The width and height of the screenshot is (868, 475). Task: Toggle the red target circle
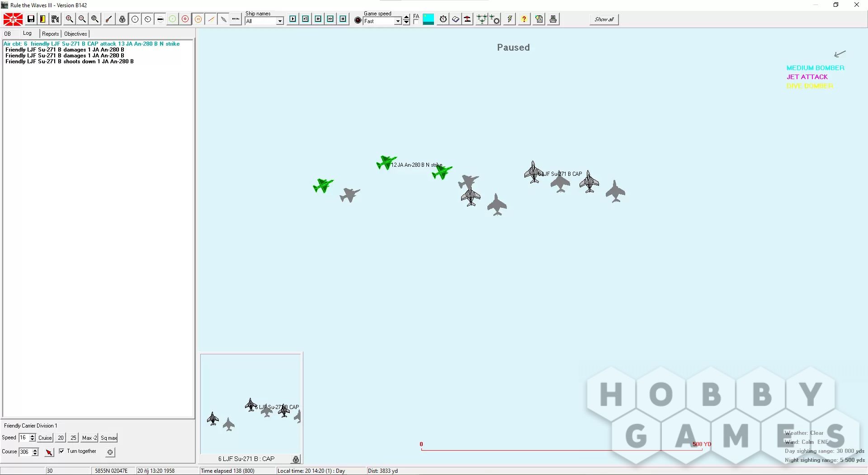[x=185, y=19]
